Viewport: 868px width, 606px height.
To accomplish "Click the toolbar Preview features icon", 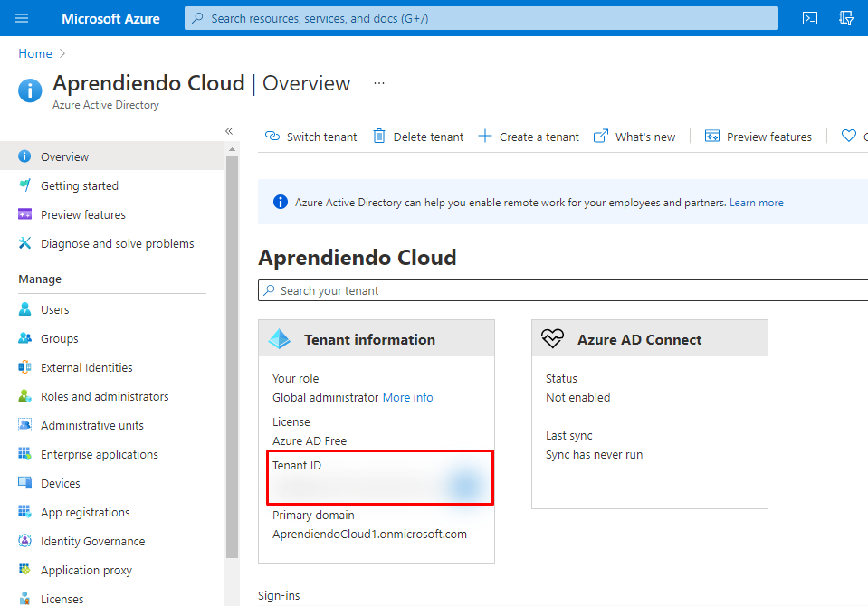I will coord(712,137).
